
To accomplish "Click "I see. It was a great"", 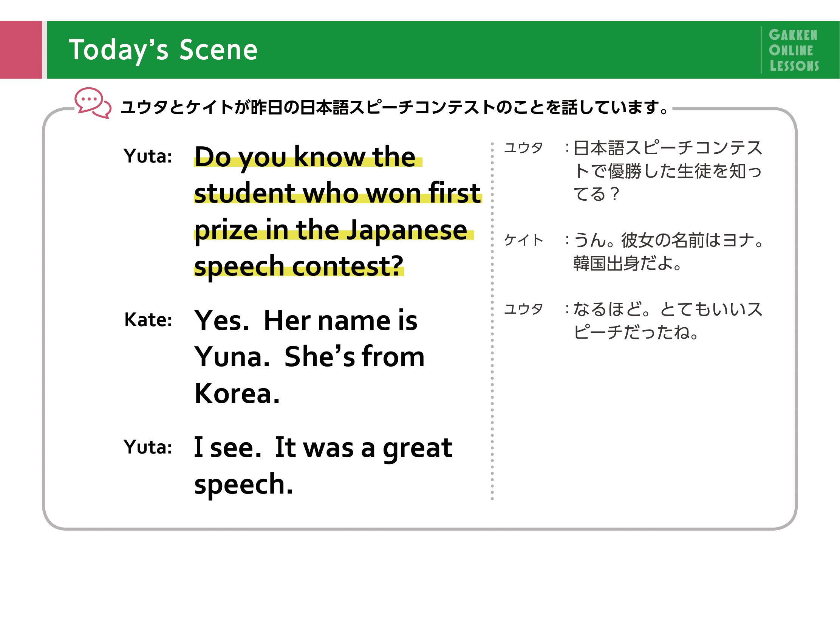I will tap(323, 449).
